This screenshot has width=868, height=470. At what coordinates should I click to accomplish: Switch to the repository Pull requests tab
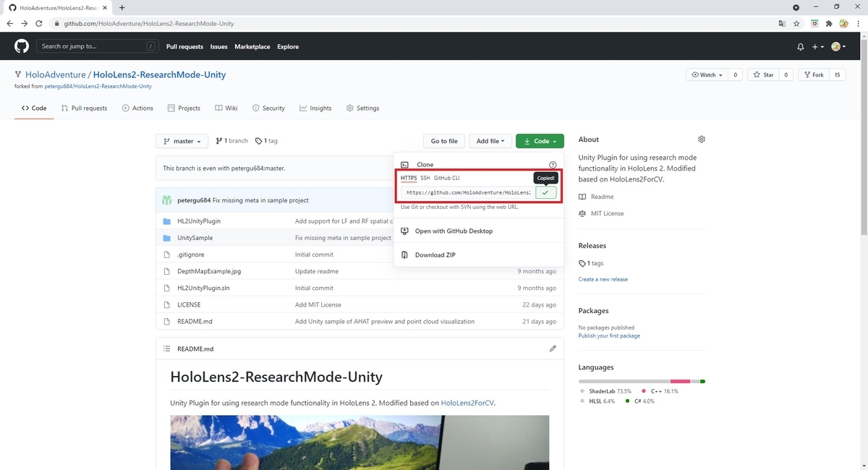[x=84, y=108]
